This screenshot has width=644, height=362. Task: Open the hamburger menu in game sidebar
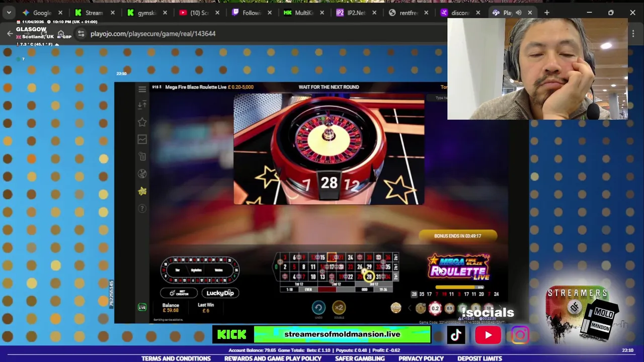(x=142, y=89)
